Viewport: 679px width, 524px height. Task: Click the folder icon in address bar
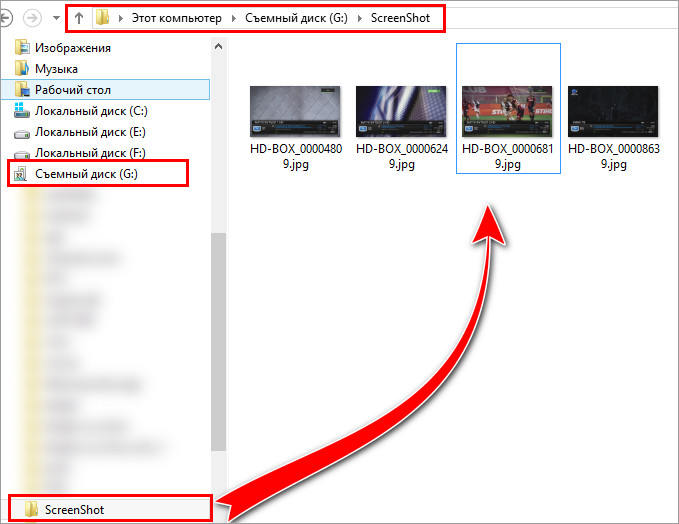coord(102,18)
